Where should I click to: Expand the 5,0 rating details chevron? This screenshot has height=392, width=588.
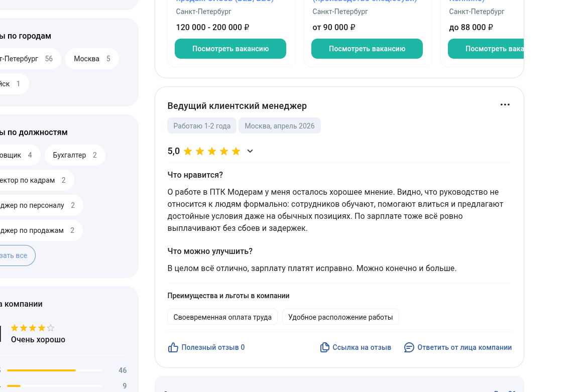(250, 151)
